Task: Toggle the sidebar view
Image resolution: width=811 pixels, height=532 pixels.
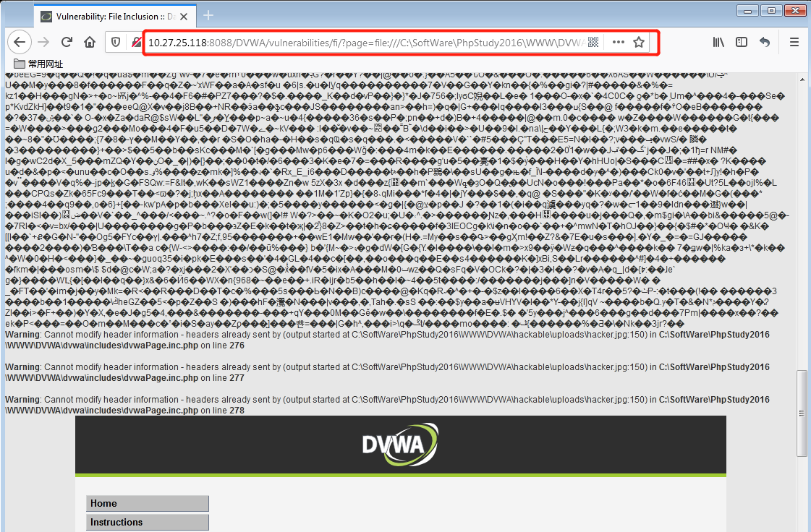Action: (742, 42)
